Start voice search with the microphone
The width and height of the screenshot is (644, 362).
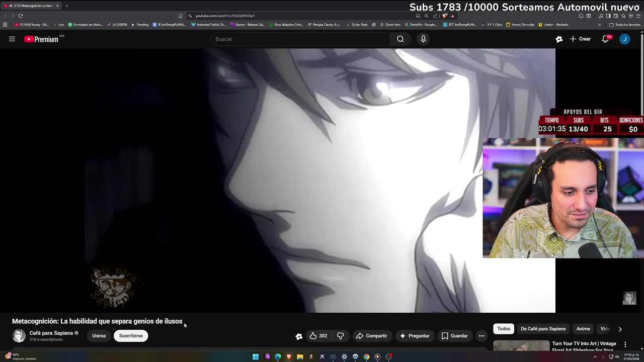tap(423, 39)
